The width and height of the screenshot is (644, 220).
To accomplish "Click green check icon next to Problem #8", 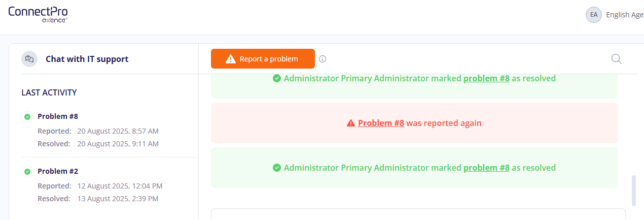I will point(27,117).
